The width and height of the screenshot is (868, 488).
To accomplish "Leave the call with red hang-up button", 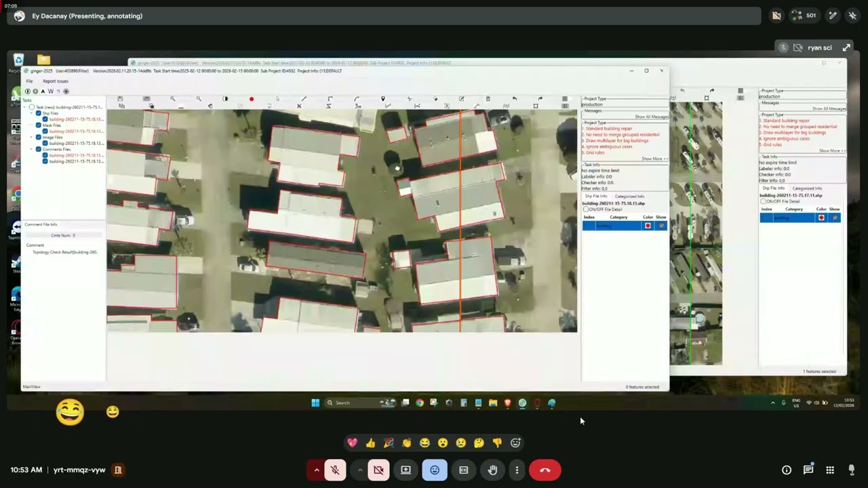I will tap(545, 470).
